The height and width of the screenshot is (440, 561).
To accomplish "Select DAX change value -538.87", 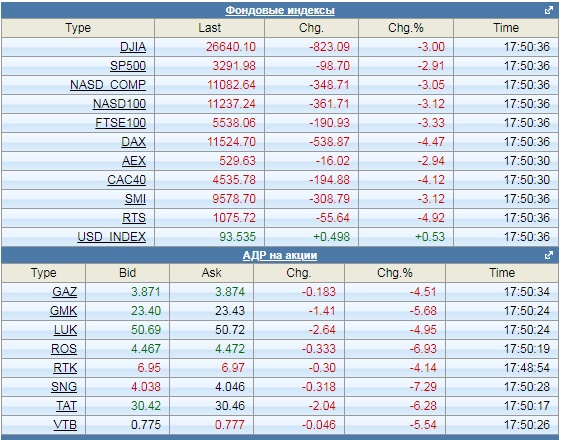I will coord(330,142).
